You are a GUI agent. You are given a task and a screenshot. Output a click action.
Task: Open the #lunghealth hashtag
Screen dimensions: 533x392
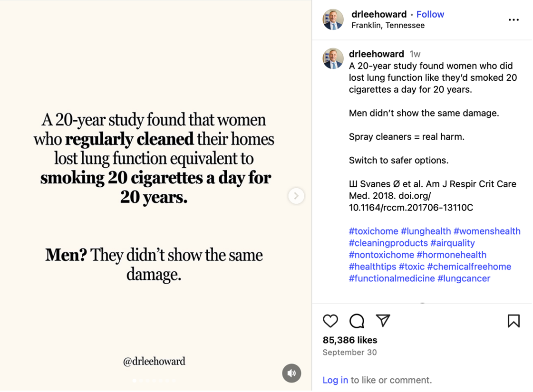coord(426,231)
